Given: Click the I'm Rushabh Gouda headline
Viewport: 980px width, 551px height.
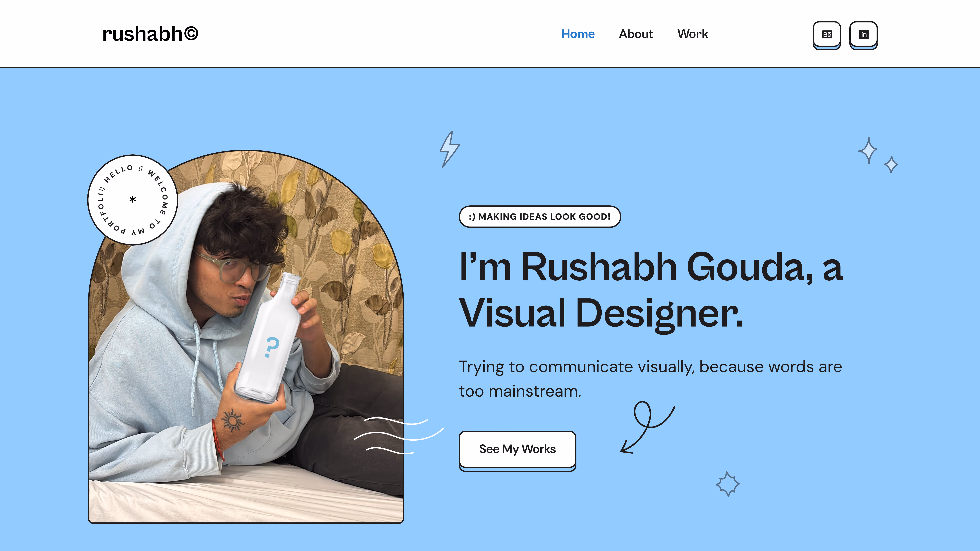Looking at the screenshot, I should click(x=651, y=290).
